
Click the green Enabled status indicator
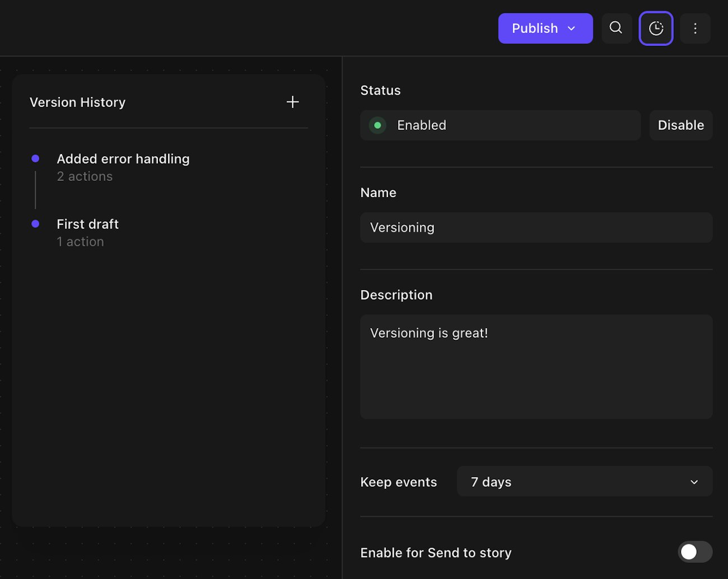click(x=377, y=125)
